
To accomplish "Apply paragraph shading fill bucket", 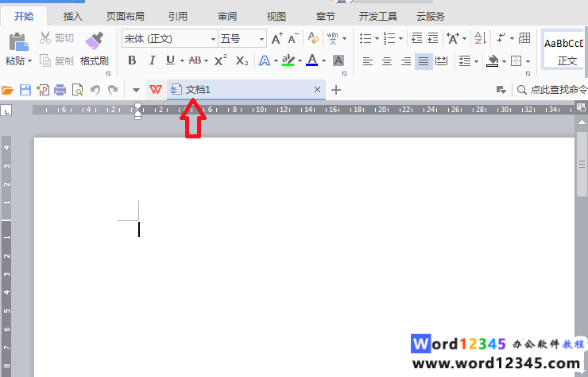I will (x=493, y=60).
